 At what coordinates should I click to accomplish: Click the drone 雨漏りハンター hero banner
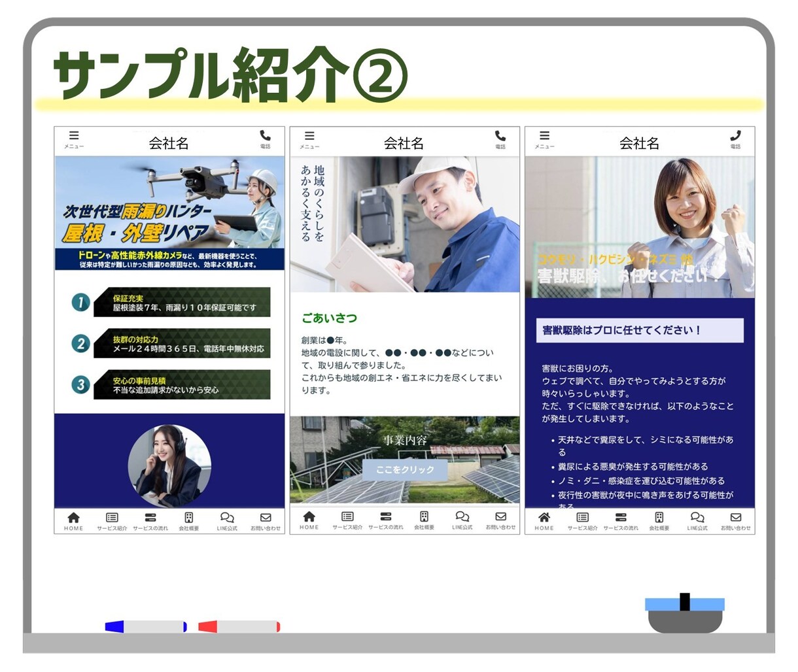click(169, 213)
